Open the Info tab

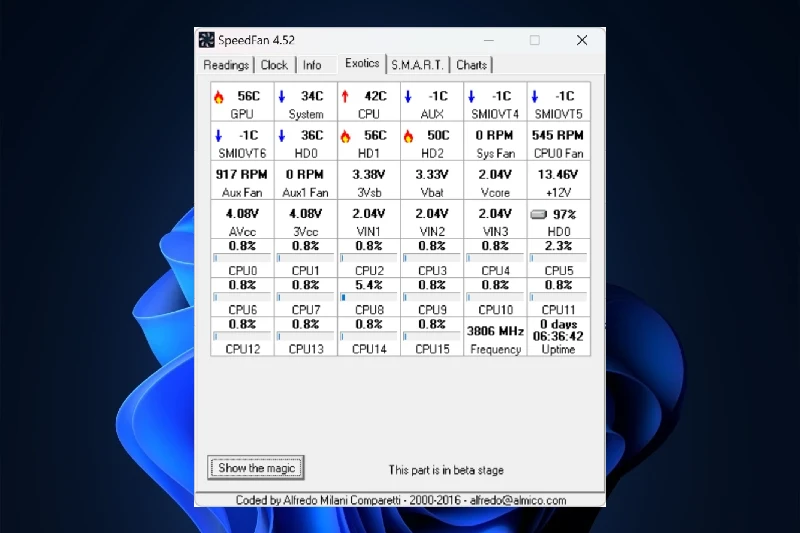coord(312,65)
